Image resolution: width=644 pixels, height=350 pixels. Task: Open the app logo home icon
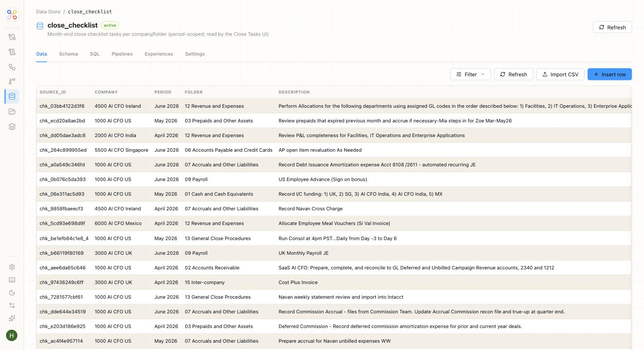[x=12, y=15]
